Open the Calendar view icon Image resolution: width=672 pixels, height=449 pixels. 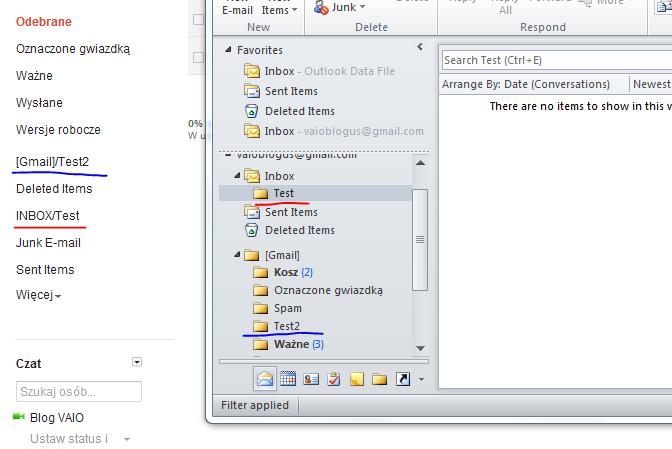coord(288,379)
